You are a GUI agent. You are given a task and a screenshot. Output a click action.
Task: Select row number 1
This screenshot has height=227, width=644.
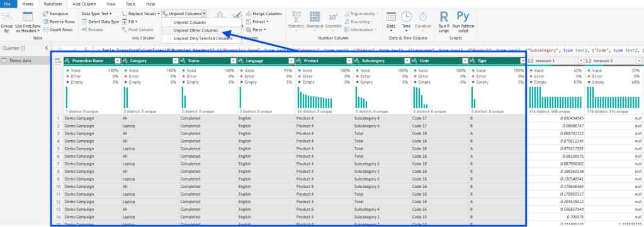[x=59, y=118]
